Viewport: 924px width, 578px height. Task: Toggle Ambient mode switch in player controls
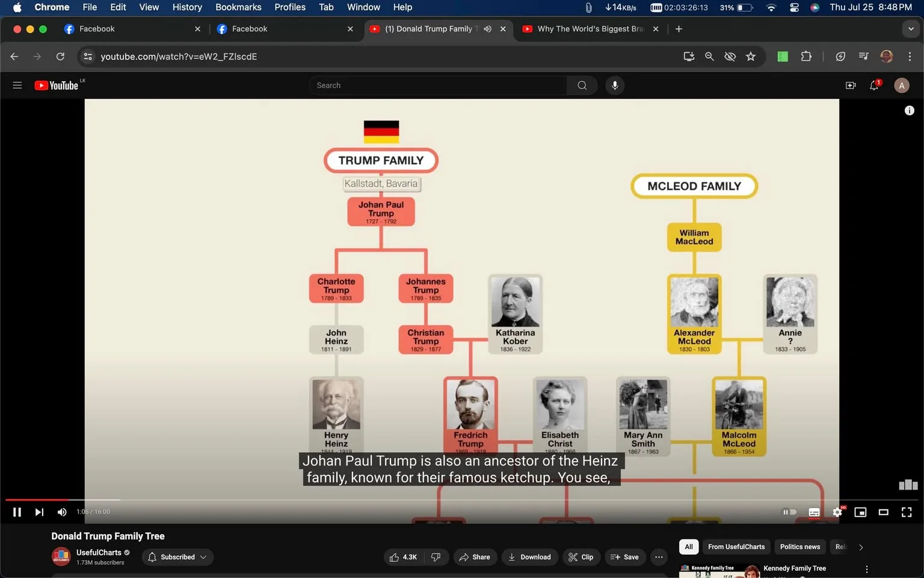[x=789, y=512]
